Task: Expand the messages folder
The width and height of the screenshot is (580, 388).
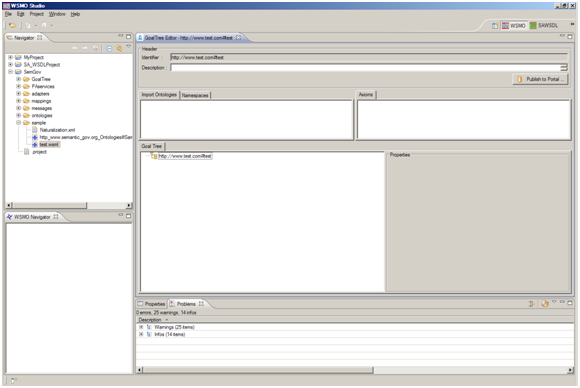Action: (18, 108)
